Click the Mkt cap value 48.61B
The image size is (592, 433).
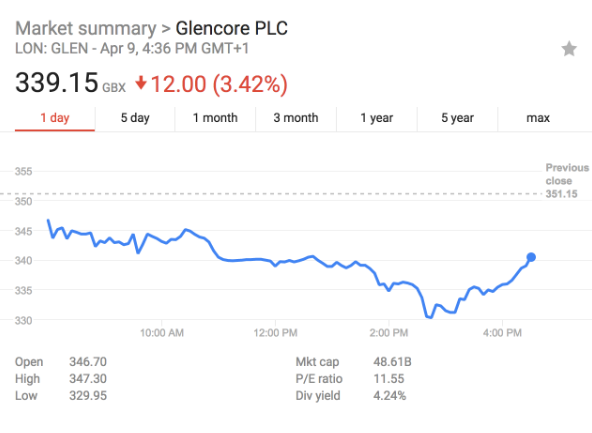click(x=392, y=362)
